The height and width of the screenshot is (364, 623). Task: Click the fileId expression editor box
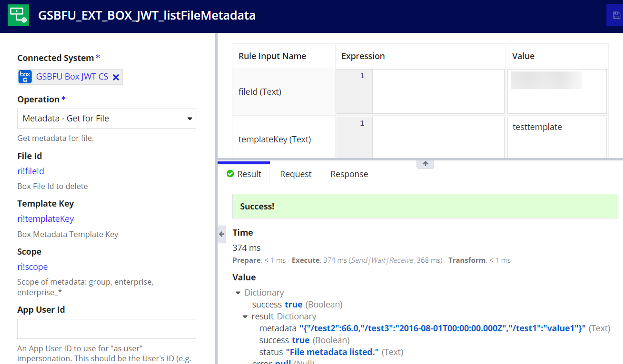point(421,91)
